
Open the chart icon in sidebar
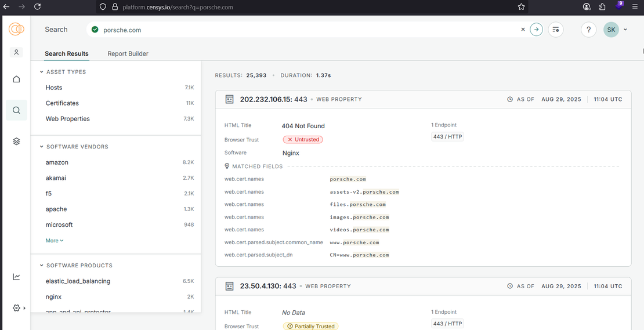click(16, 277)
